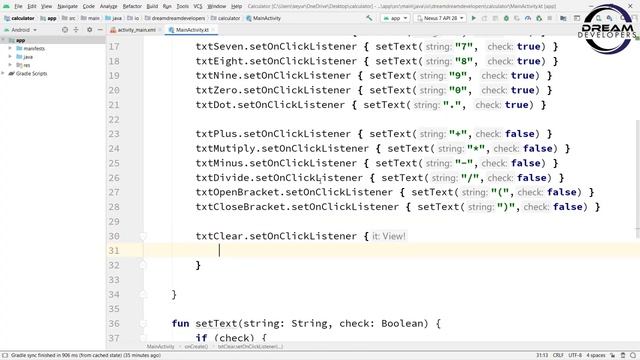
Task: Click the Attach Debugger to Android Process icon
Action: pos(539,18)
